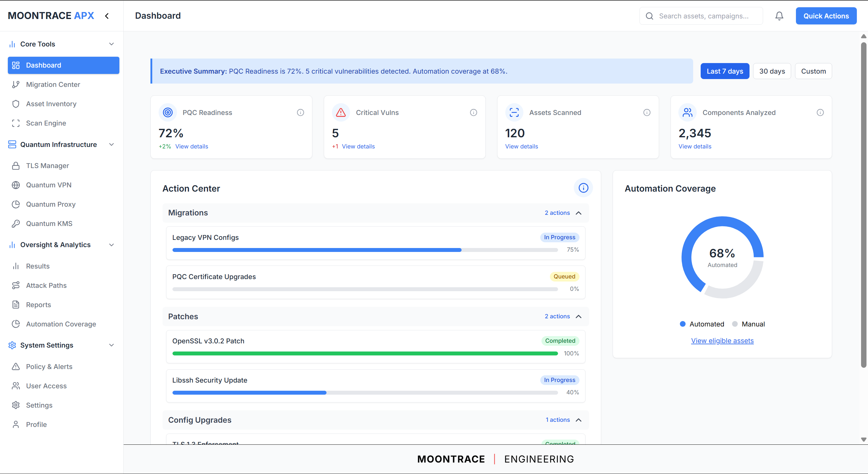Click the Attack Paths route icon
868x474 pixels.
coord(16,285)
